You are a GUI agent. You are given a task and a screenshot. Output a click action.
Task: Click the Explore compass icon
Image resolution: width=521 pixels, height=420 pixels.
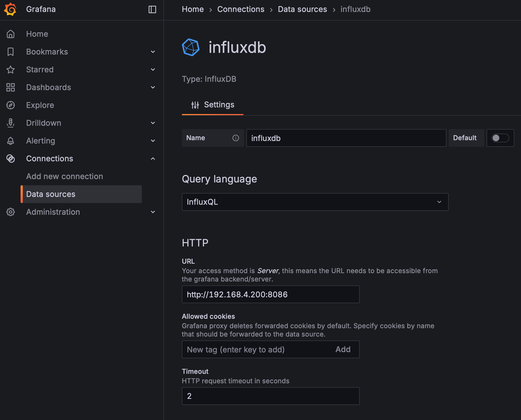tap(11, 105)
